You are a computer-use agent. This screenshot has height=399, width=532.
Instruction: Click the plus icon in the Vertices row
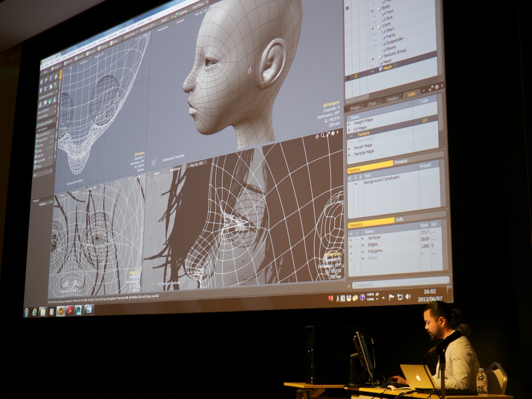(351, 240)
